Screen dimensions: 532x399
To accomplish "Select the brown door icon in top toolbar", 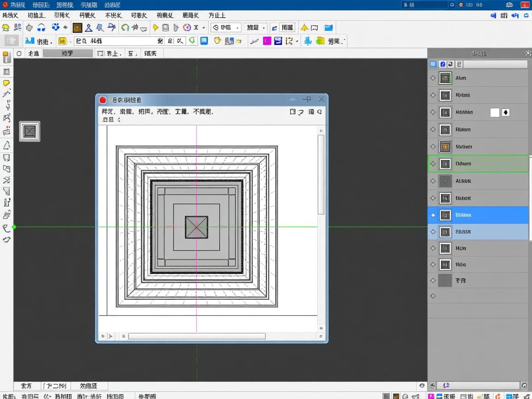I will coord(77,28).
